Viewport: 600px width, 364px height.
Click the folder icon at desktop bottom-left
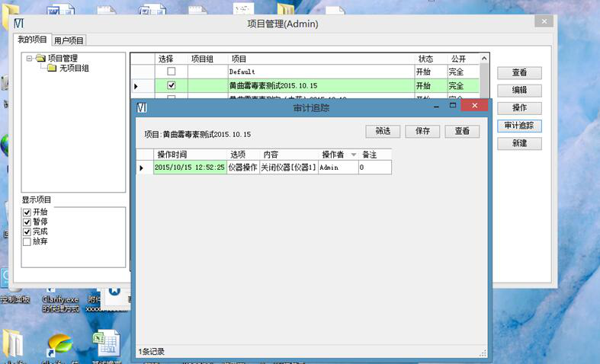[x=13, y=344]
